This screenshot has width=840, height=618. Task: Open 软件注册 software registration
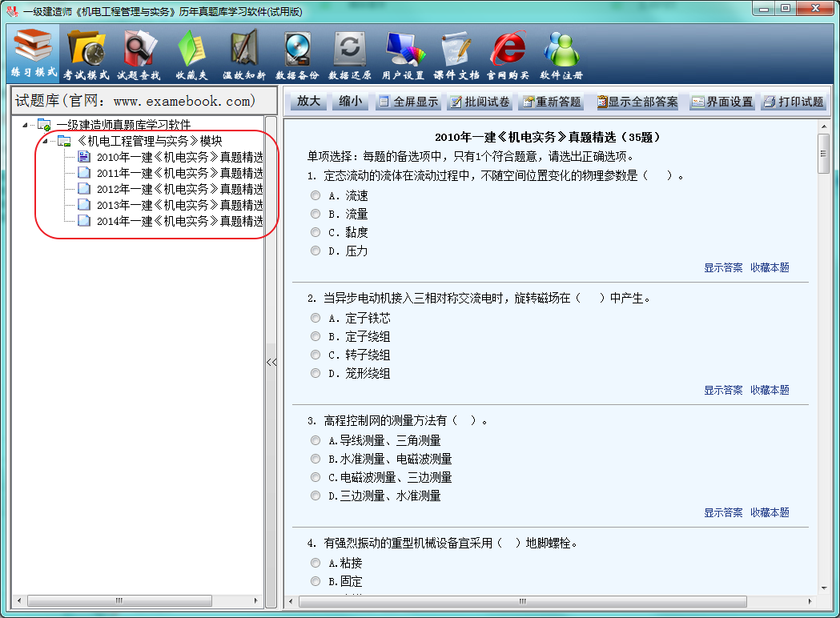coord(561,54)
